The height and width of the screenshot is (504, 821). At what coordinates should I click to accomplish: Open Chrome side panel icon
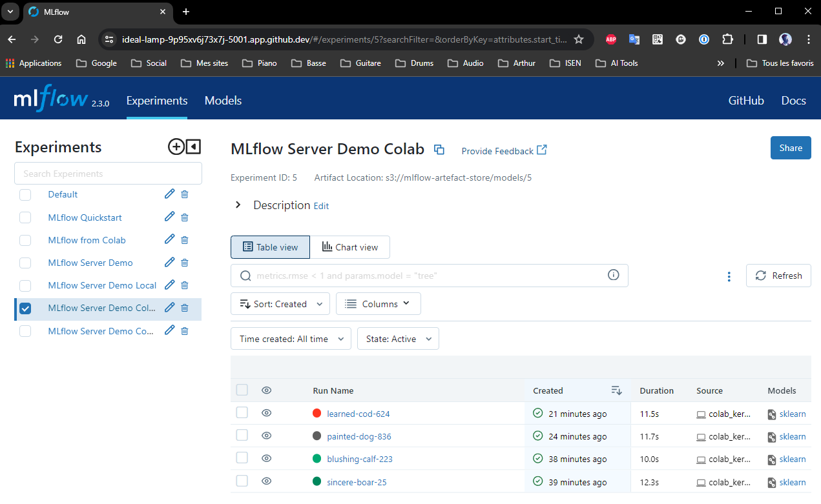tap(762, 39)
